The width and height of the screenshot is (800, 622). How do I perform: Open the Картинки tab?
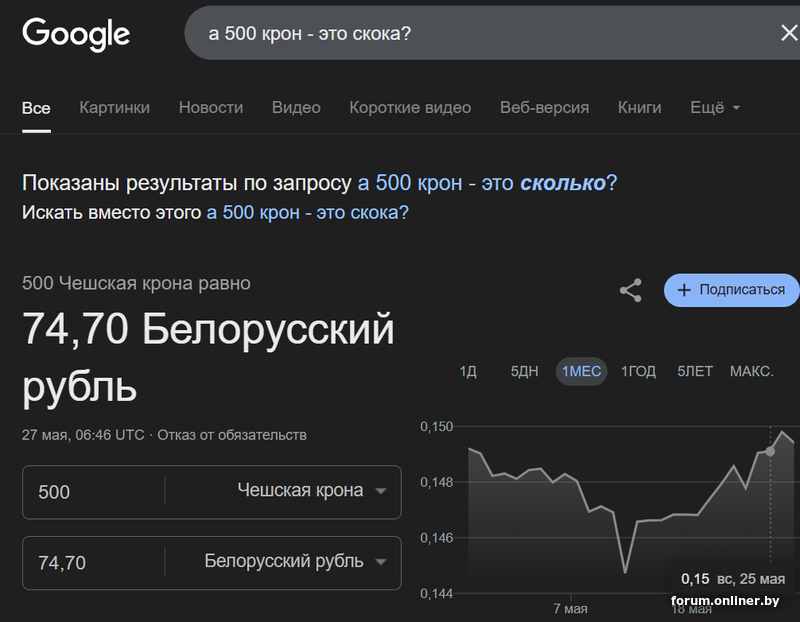pyautogui.click(x=115, y=108)
